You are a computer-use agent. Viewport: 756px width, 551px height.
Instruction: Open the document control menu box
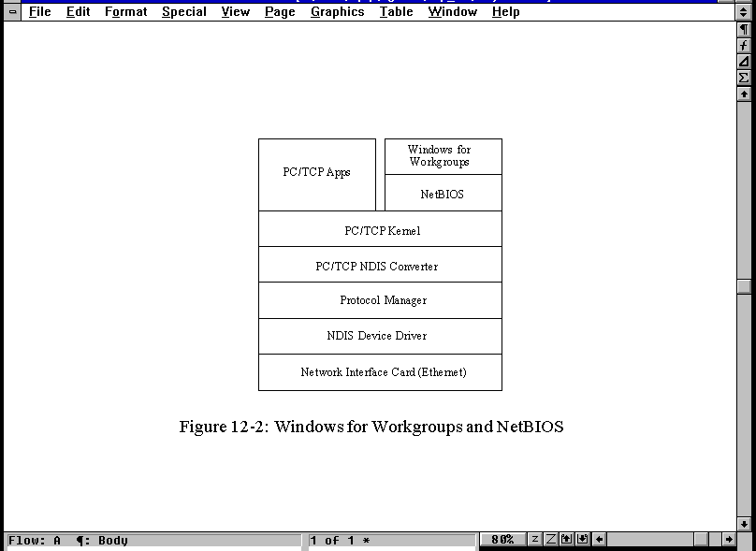[x=13, y=12]
